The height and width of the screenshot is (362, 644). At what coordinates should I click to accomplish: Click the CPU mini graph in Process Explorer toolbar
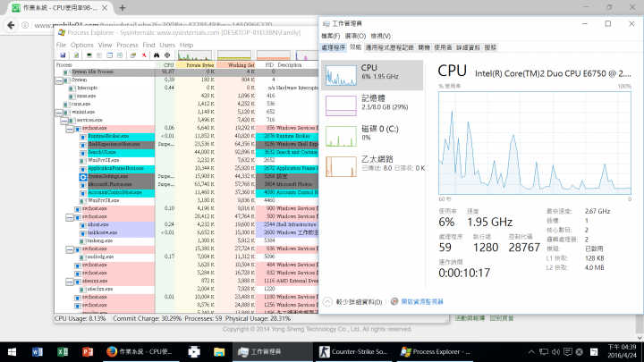click(x=195, y=55)
